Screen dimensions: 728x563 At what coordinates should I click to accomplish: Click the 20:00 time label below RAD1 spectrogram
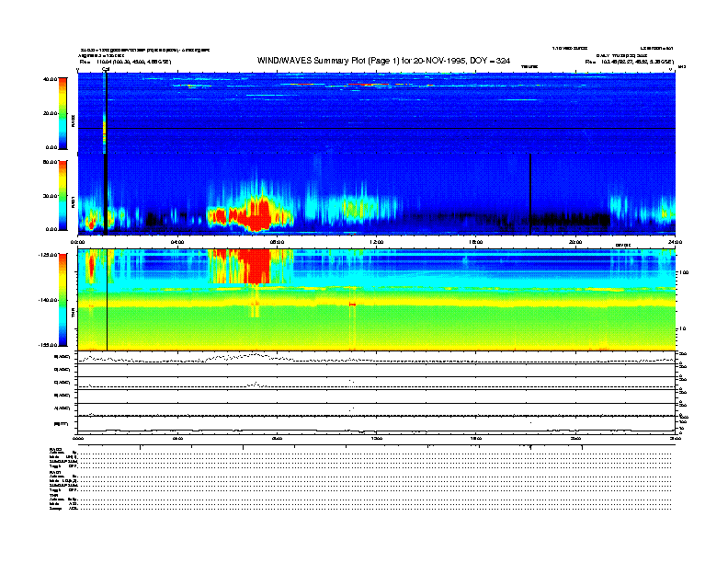pyautogui.click(x=575, y=242)
